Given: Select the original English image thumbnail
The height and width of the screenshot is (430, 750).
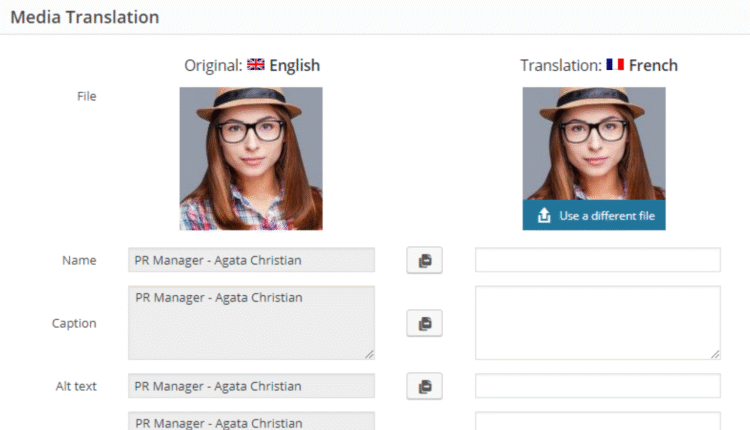Looking at the screenshot, I should point(251,158).
